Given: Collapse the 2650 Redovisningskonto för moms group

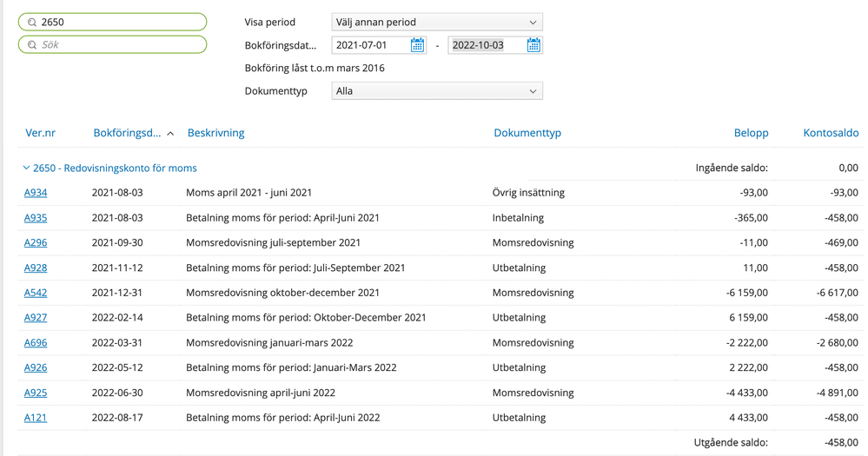Looking at the screenshot, I should point(26,169).
